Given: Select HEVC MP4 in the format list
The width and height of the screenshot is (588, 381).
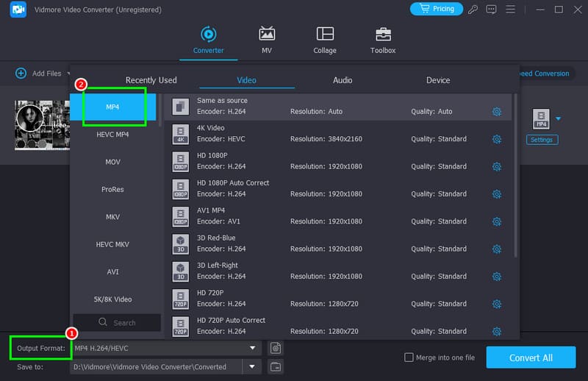Looking at the screenshot, I should pos(113,135).
